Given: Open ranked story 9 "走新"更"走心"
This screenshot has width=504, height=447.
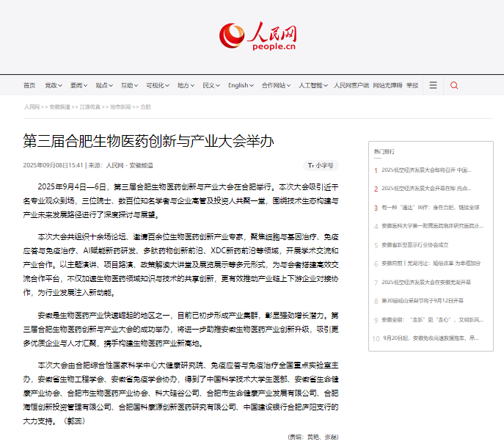Looking at the screenshot, I should click(432, 320).
